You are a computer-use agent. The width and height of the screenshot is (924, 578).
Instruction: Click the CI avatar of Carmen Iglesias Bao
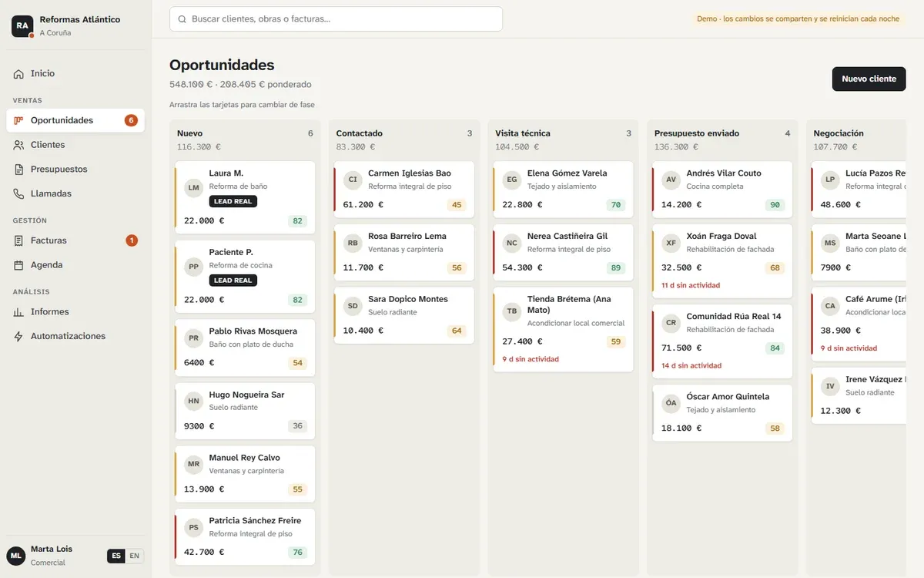click(x=353, y=180)
